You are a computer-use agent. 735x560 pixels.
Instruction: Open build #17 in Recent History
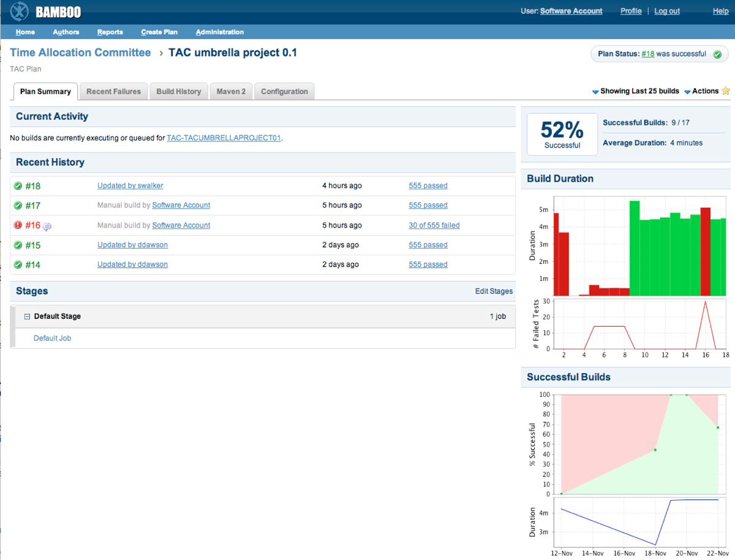tap(32, 206)
